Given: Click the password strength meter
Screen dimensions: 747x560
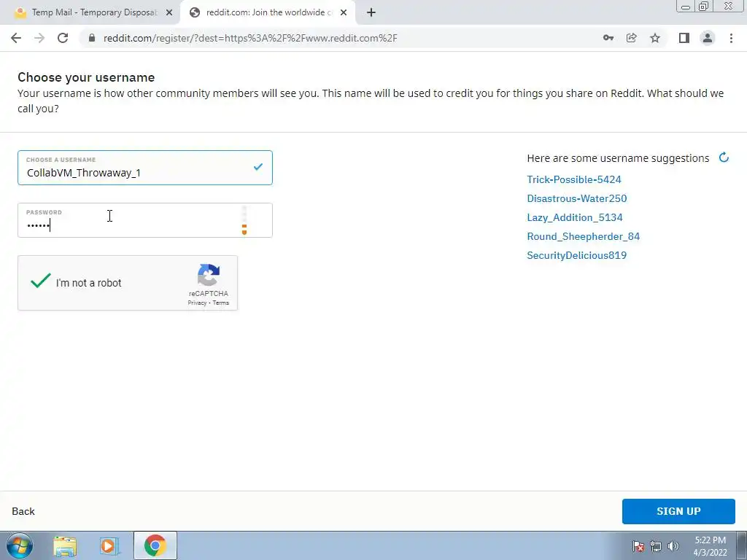Looking at the screenshot, I should point(244,220).
